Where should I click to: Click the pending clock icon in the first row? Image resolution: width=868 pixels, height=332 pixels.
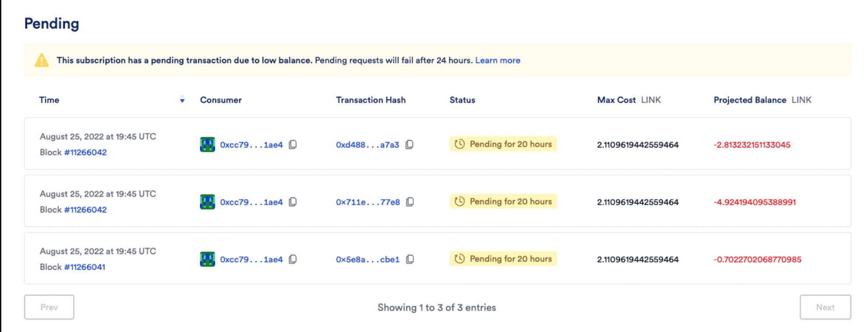(x=459, y=144)
